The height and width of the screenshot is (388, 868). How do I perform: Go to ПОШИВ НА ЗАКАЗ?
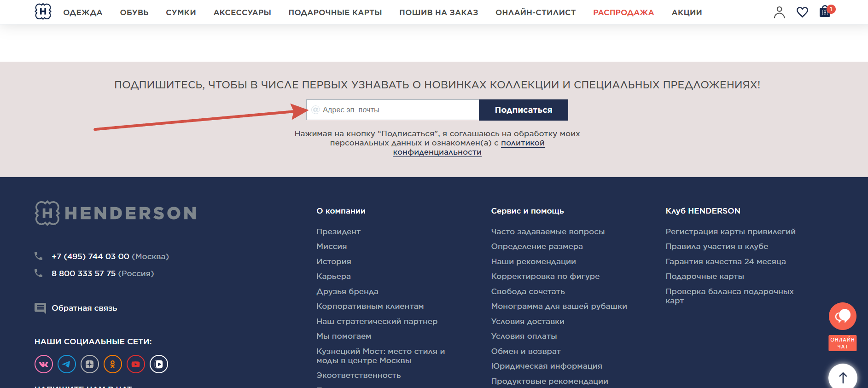pyautogui.click(x=439, y=12)
